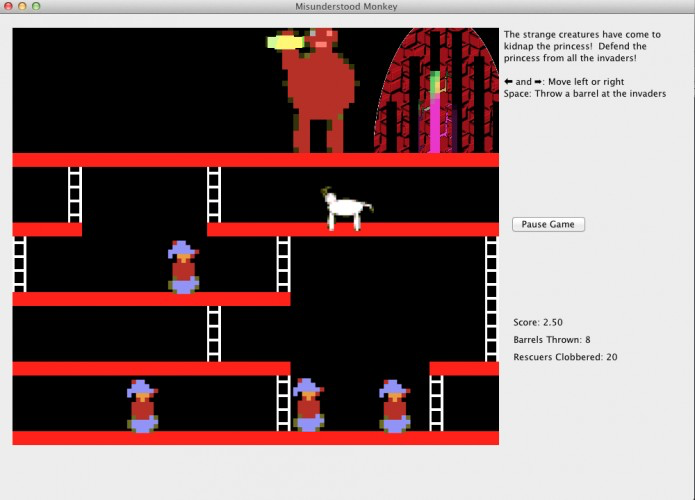Screen dimensions: 695x500
Task: Click the green zoom window button
Action: click(36, 6)
